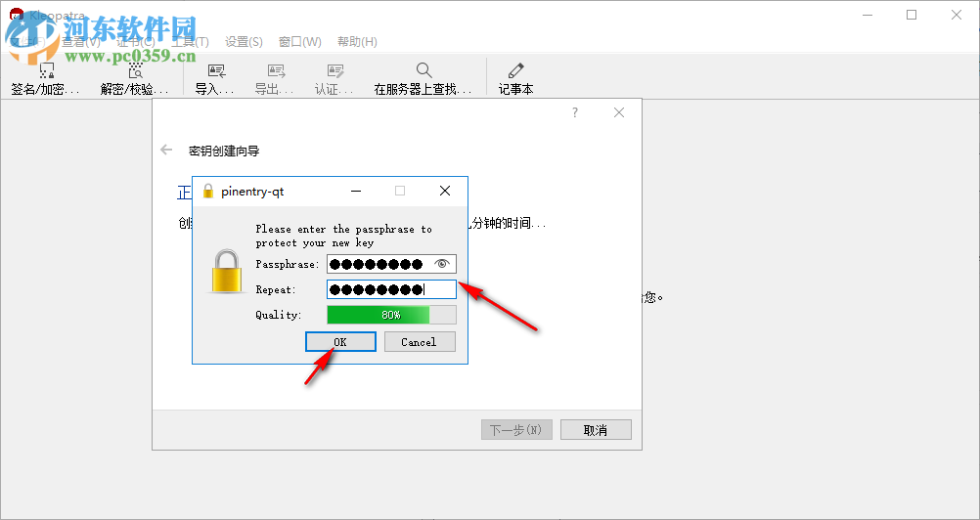
Task: Click the large golden padlock image
Action: click(226, 272)
